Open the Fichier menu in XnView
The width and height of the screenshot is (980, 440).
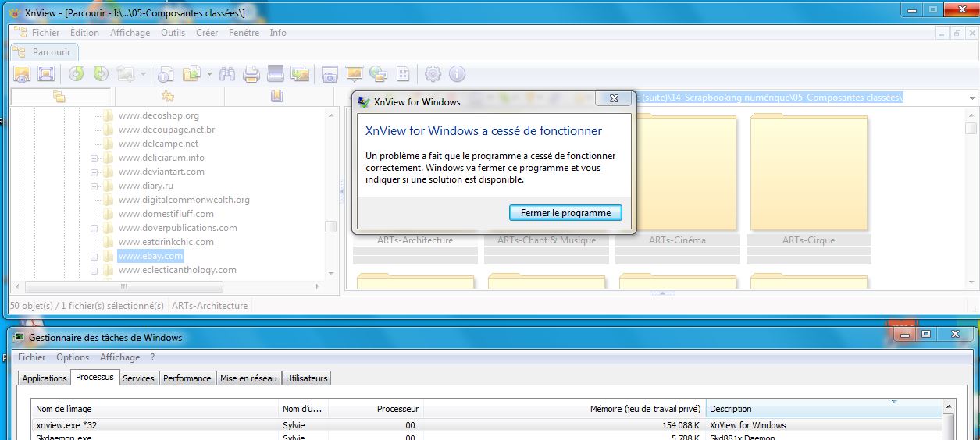[45, 33]
